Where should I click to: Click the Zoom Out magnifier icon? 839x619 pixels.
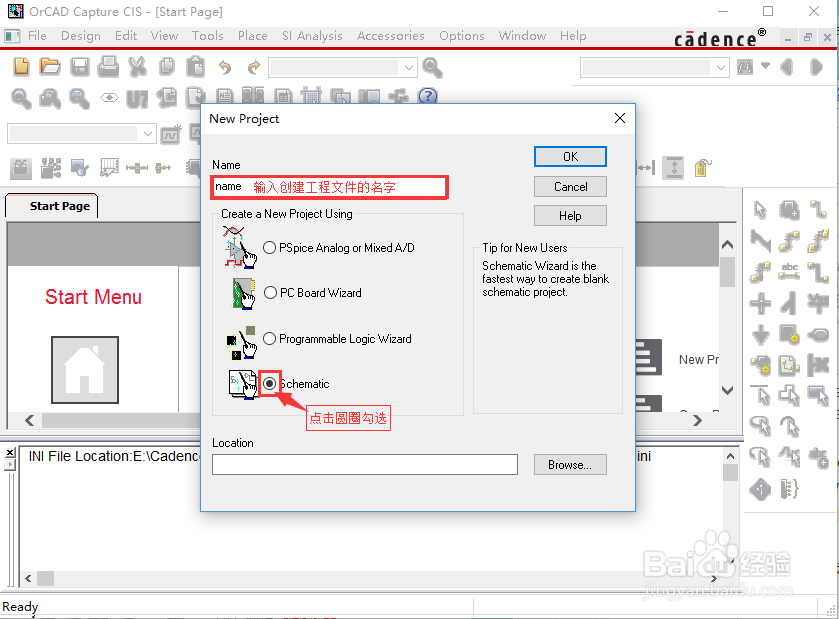[50, 98]
